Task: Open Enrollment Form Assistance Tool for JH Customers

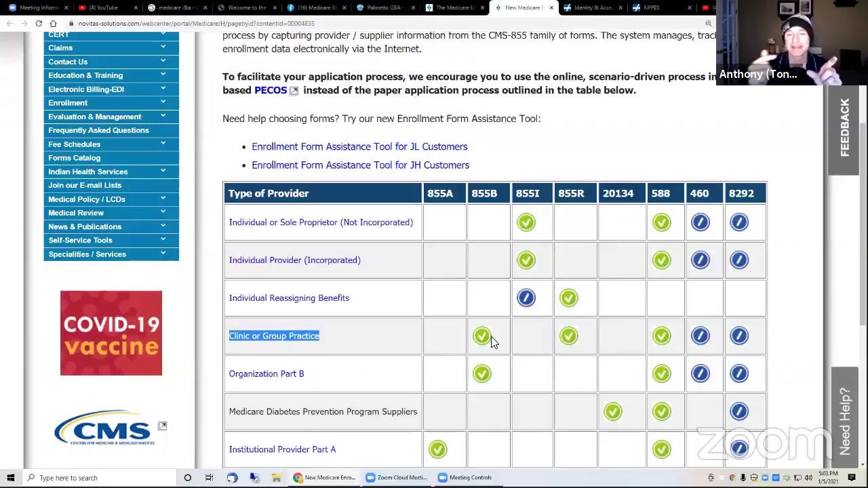Action: 360,165
